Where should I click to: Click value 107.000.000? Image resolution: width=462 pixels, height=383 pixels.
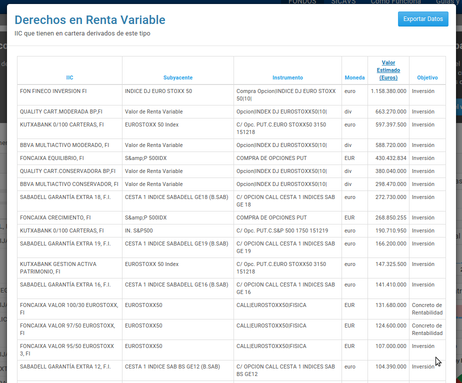point(391,346)
